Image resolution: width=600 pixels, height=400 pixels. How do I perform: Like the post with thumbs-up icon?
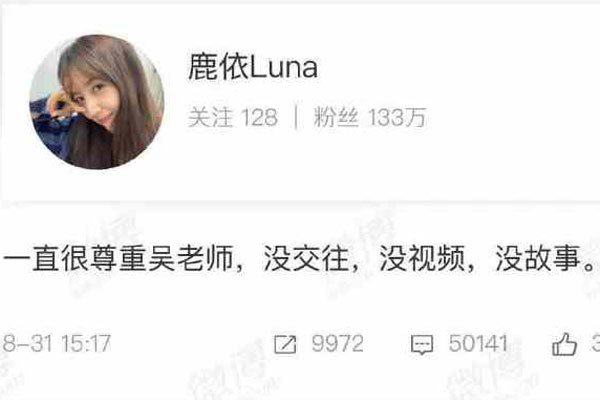564,344
